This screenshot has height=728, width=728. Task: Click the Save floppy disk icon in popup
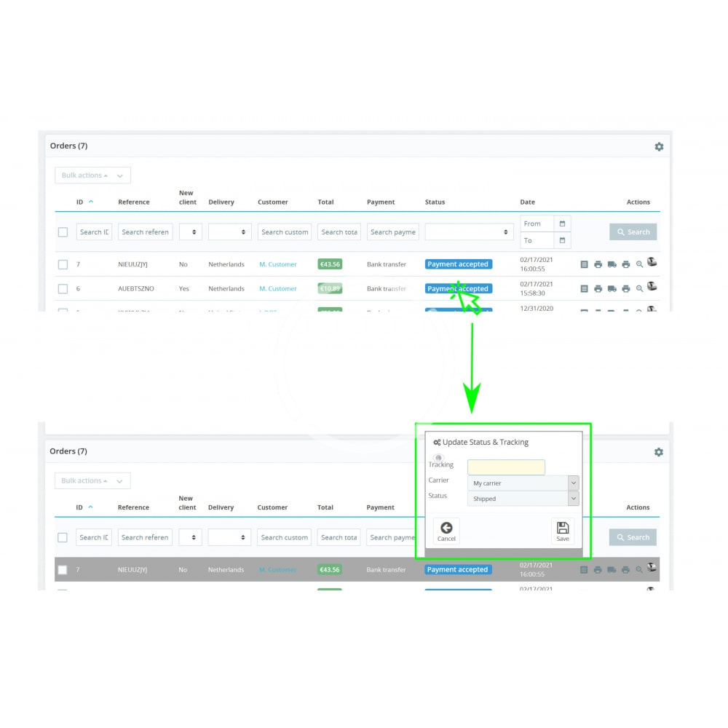pos(562,531)
